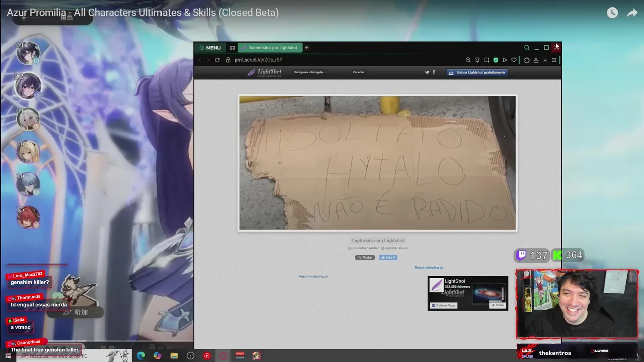Click the streamer webcam overlay
Image resolution: width=644 pixels, height=362 pixels.
coord(577,305)
